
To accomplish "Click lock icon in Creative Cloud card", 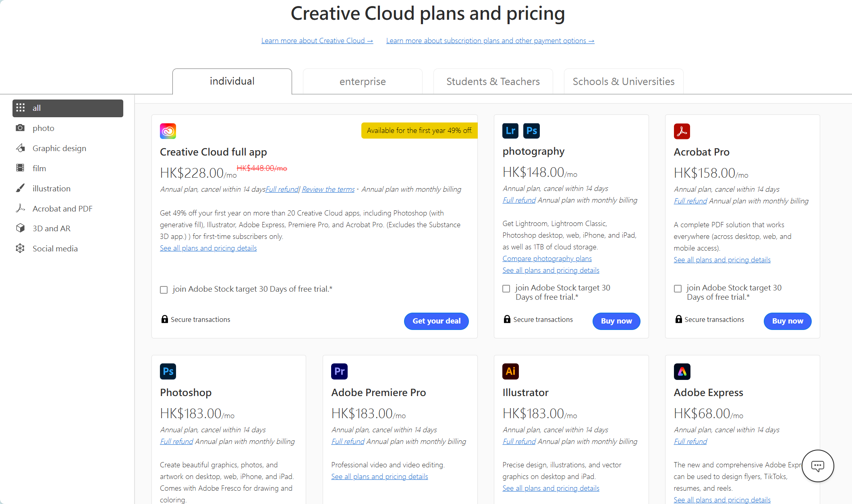I will coord(164,319).
